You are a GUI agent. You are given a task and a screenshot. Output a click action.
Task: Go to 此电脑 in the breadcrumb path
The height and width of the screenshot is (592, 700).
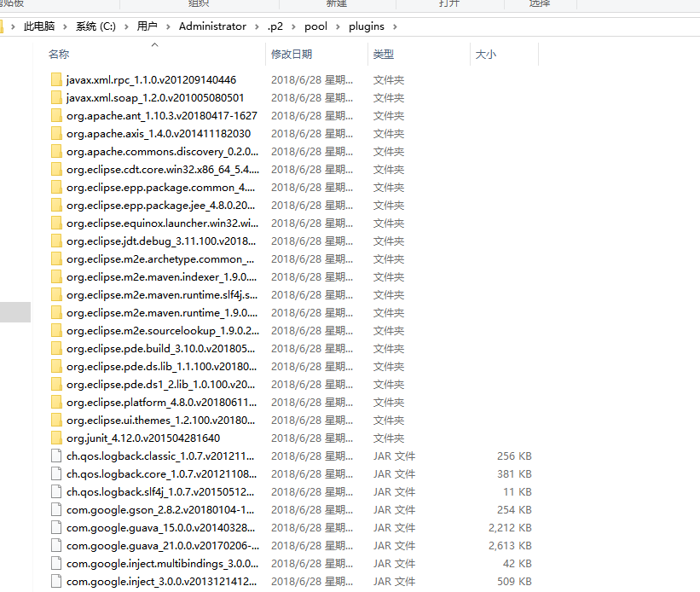(x=40, y=26)
